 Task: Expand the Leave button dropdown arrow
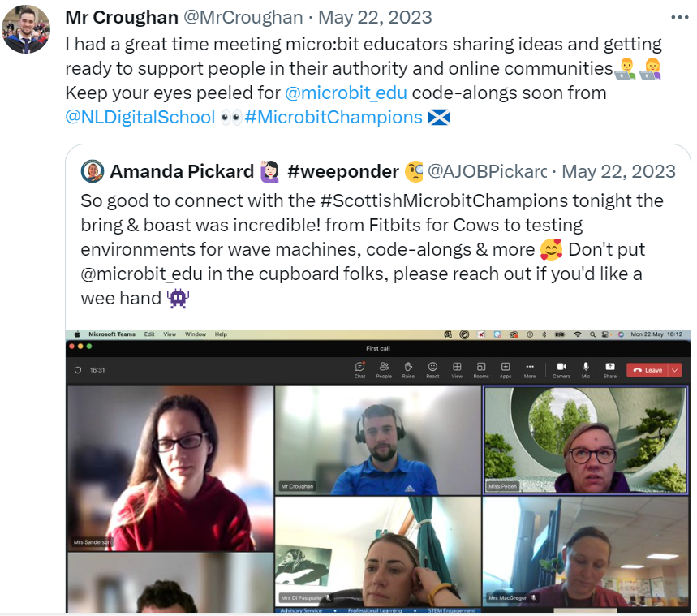pyautogui.click(x=675, y=370)
